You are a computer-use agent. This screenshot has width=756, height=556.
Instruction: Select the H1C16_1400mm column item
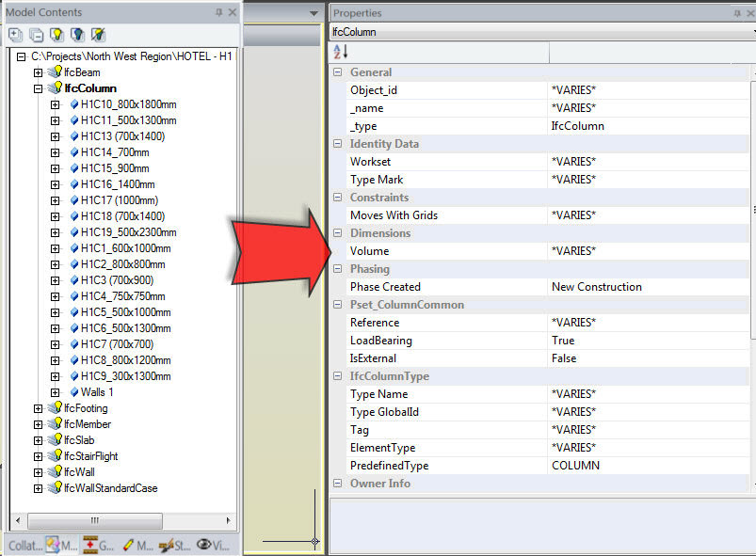point(118,184)
